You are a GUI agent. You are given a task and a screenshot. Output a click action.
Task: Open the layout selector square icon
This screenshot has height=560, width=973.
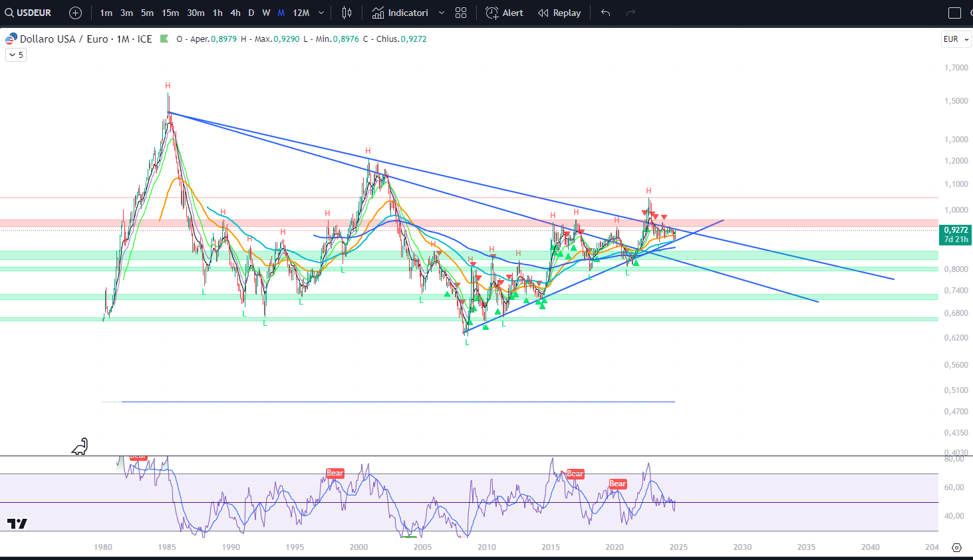tap(954, 13)
